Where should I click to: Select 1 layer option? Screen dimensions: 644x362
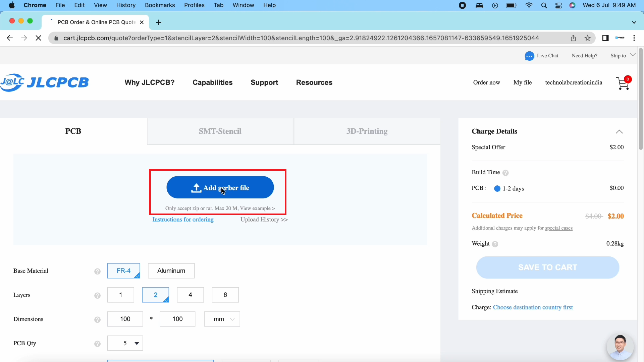click(x=121, y=295)
